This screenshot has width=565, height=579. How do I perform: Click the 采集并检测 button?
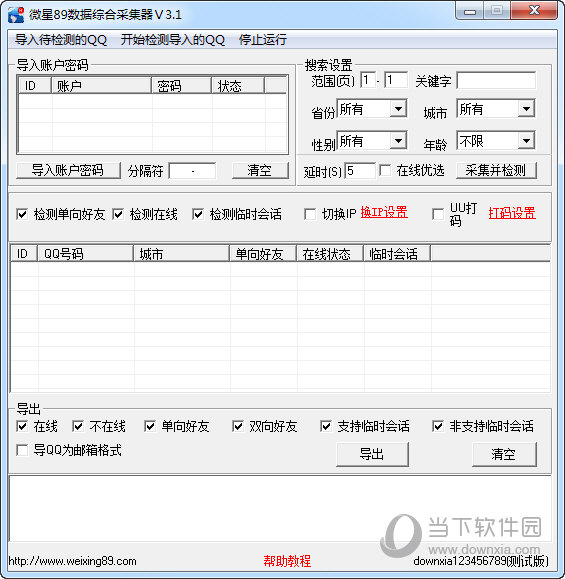(496, 171)
